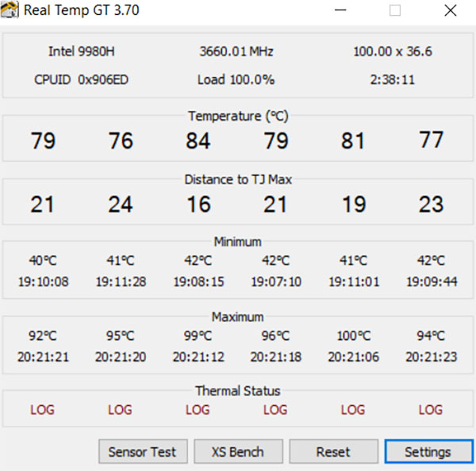Click the 100°C maximum temperature entry

point(354,335)
